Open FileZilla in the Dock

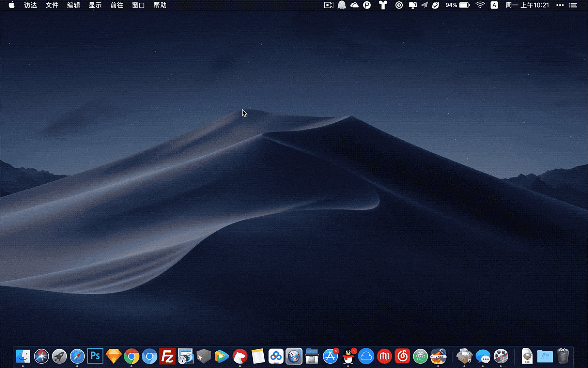(167, 356)
